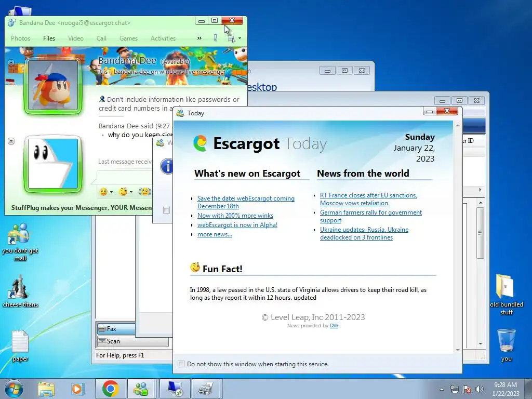Open Activities in the chat toolbar
This screenshot has width=532, height=399.
click(x=163, y=38)
